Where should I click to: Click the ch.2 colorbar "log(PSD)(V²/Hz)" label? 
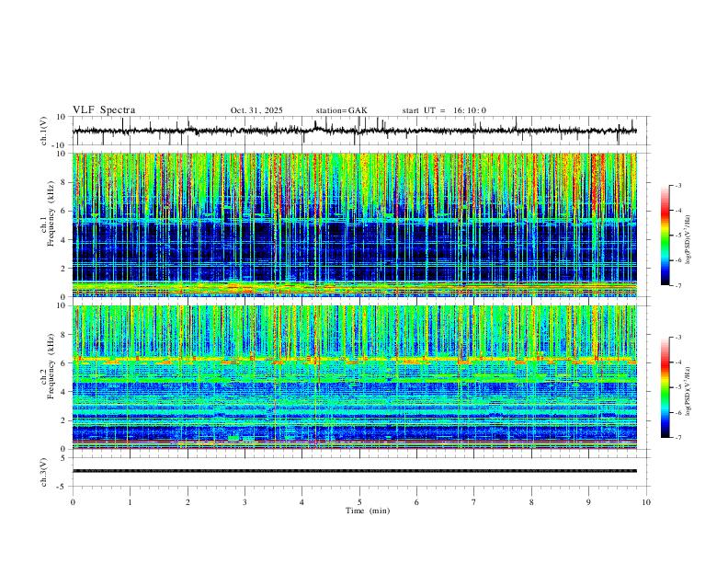click(x=688, y=391)
